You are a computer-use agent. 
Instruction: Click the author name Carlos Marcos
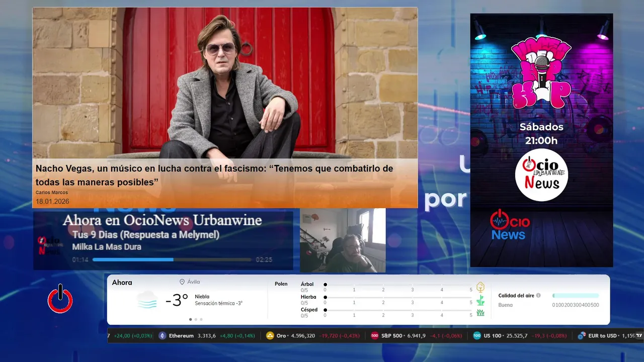coord(52,193)
